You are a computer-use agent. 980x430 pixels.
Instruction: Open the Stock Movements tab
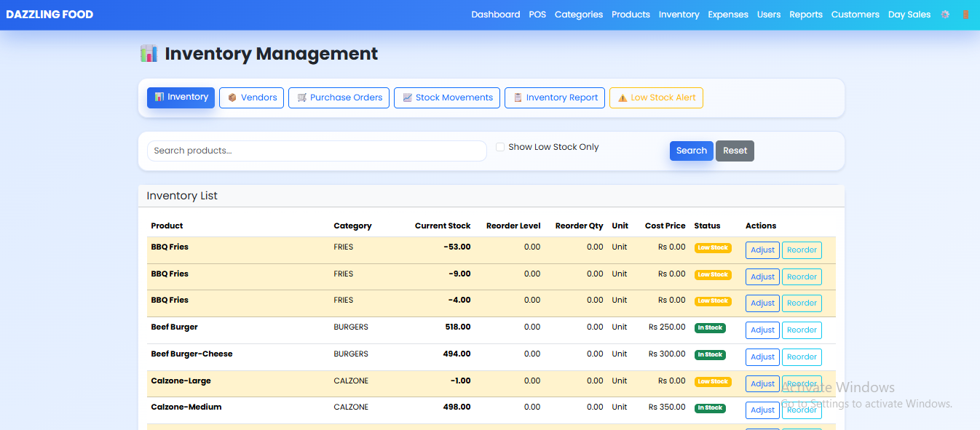447,97
